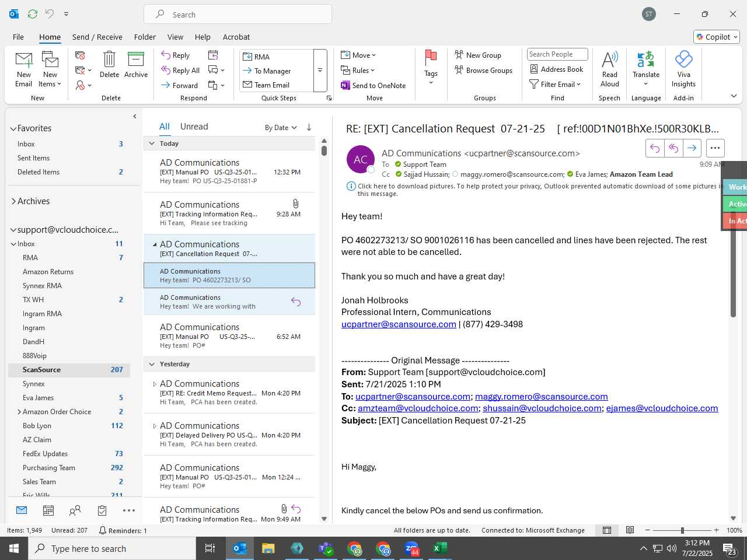Screen dimensions: 747x560
Task: Open ucpartner@scansource.com signature link
Action: click(x=399, y=324)
